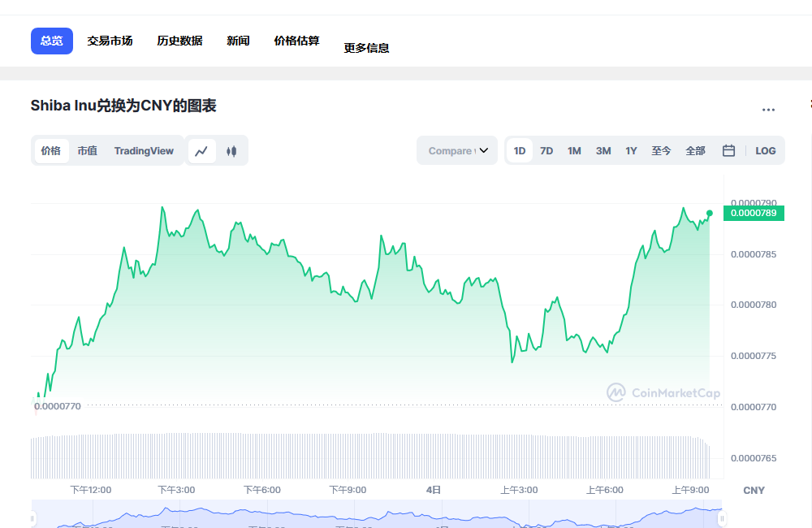
Task: Switch to the TradingView chart mode
Action: click(x=144, y=151)
